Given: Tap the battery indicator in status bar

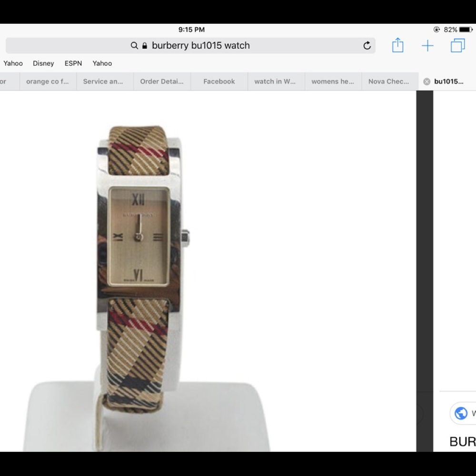Looking at the screenshot, I should pyautogui.click(x=465, y=30).
